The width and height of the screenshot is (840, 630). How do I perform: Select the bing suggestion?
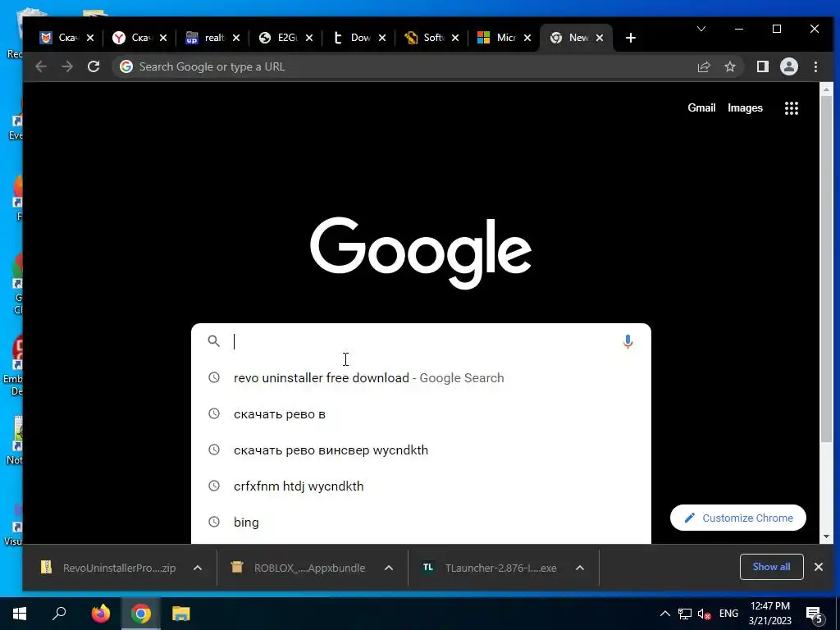coord(421,522)
